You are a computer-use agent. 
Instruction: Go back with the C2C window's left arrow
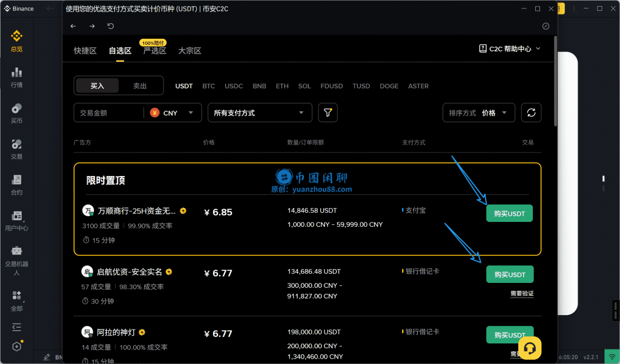73,26
